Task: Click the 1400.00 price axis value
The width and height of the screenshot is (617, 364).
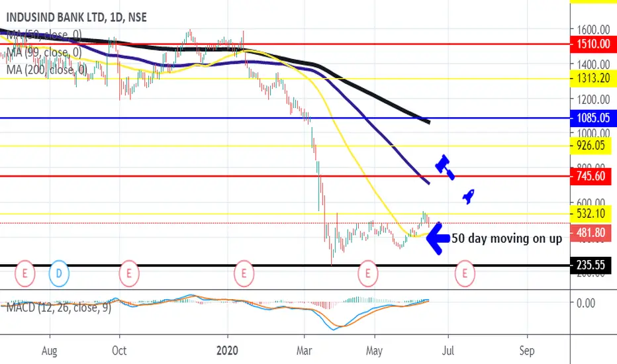Action: 593,64
